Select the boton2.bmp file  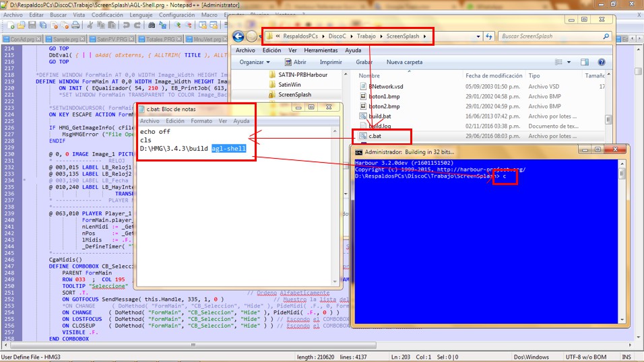click(379, 106)
